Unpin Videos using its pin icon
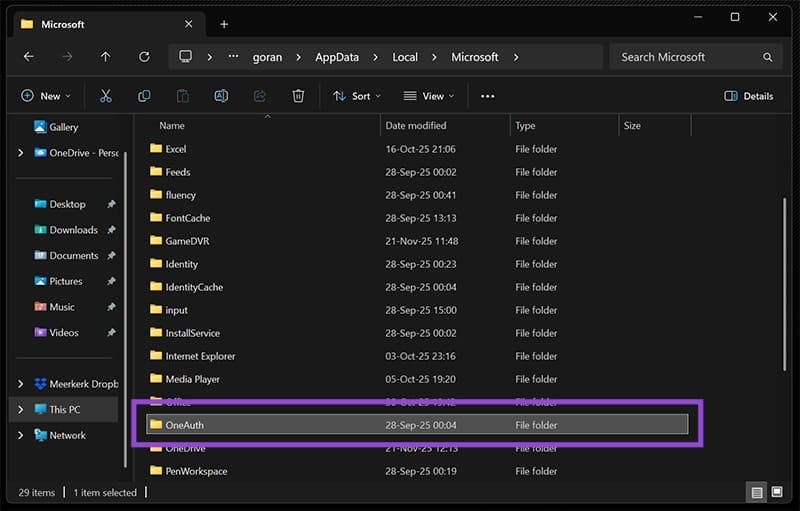Screen dimensions: 800x511 click(111, 333)
